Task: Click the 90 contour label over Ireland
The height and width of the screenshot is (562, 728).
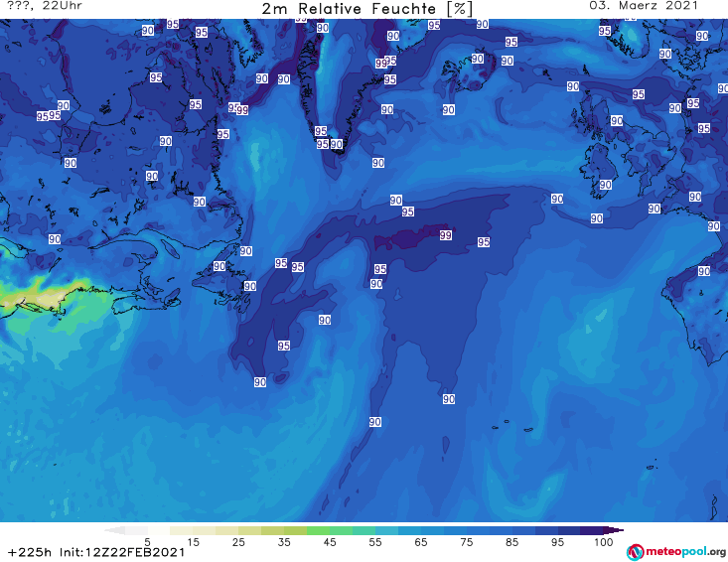Action: click(606, 185)
